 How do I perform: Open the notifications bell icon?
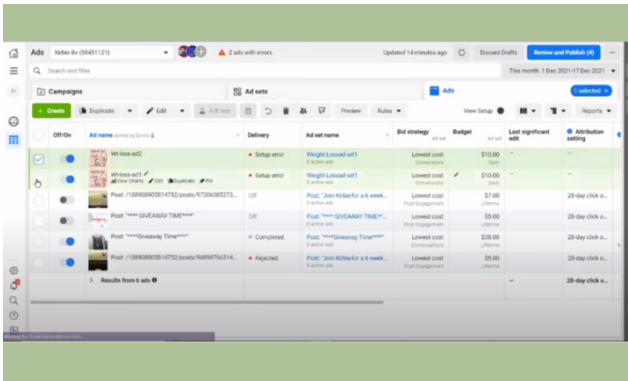point(14,285)
